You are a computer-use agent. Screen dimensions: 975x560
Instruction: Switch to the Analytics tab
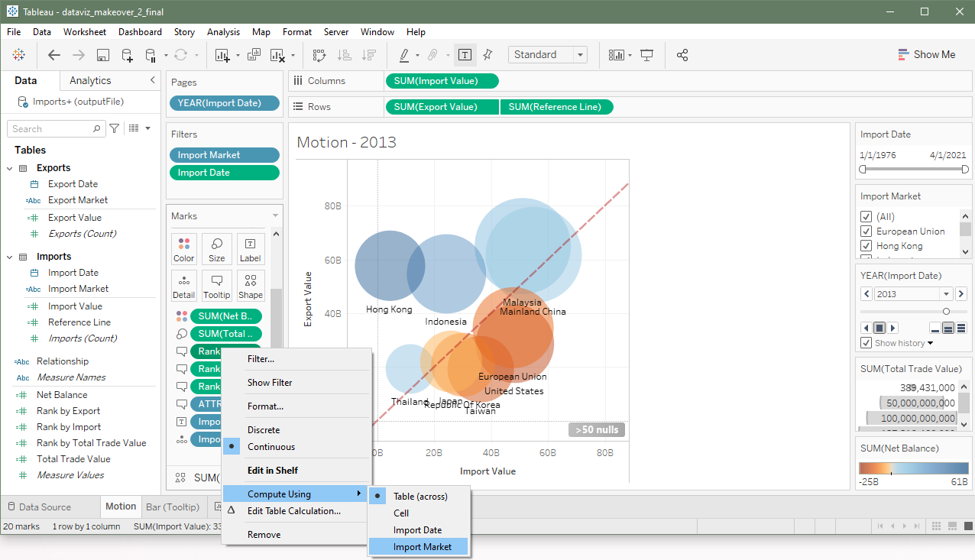pyautogui.click(x=90, y=80)
